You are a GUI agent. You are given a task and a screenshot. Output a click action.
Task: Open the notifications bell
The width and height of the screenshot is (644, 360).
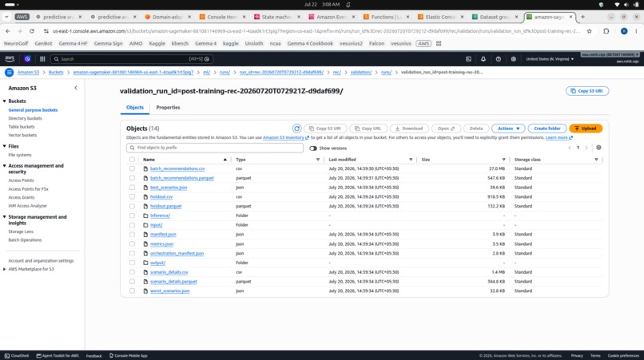(x=483, y=59)
